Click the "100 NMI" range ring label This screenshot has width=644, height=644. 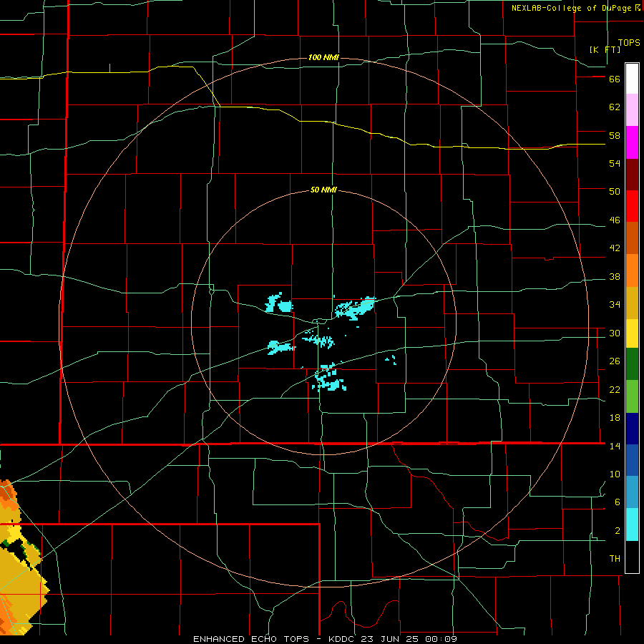coord(323,57)
